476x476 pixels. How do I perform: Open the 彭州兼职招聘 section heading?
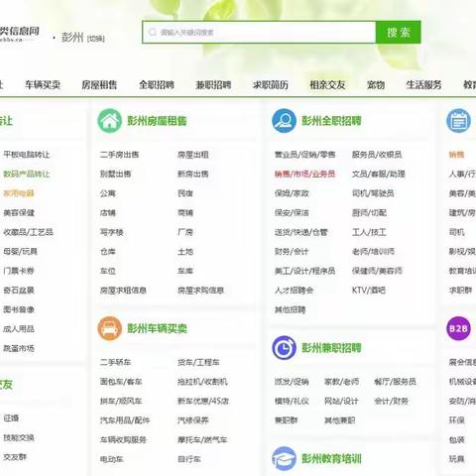pyautogui.click(x=331, y=348)
